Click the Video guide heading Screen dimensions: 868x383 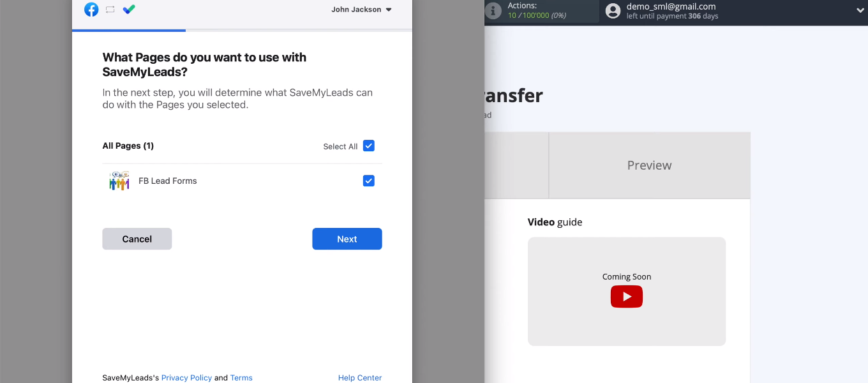pyautogui.click(x=555, y=222)
